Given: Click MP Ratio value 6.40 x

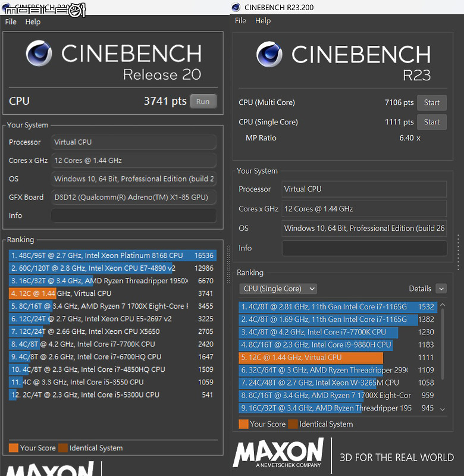Looking at the screenshot, I should [x=410, y=138].
